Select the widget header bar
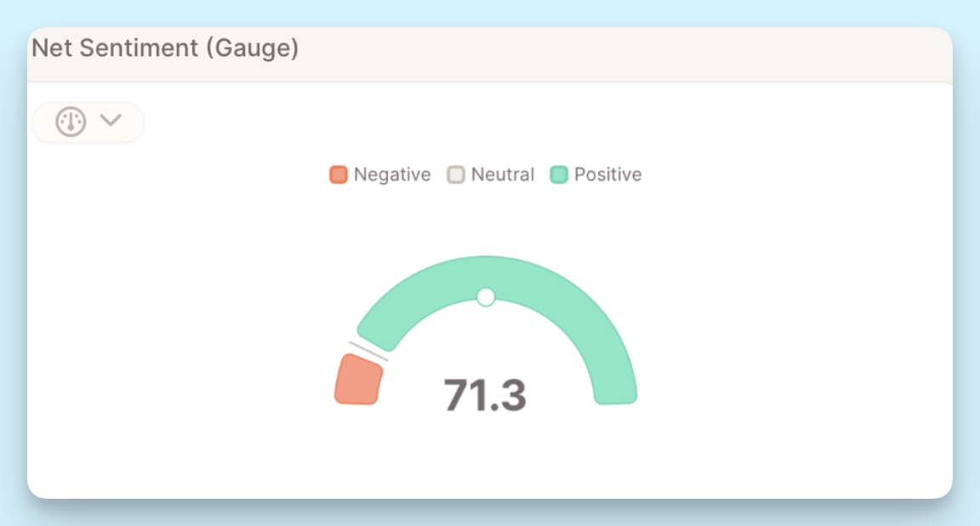The image size is (980, 526). 490,53
